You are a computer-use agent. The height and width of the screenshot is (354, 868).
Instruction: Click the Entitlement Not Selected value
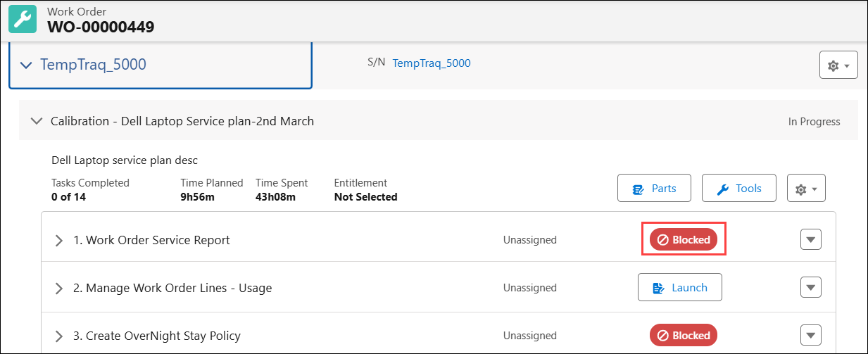(365, 197)
